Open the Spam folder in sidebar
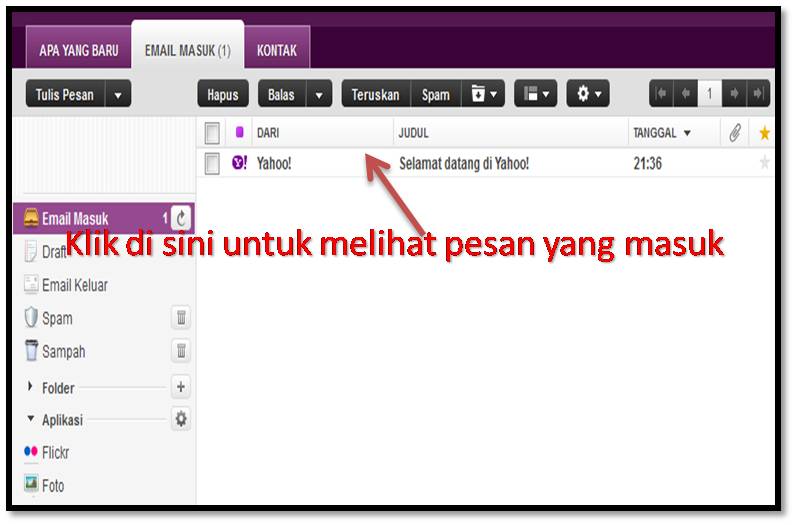This screenshot has height=525, width=795. tap(49, 318)
